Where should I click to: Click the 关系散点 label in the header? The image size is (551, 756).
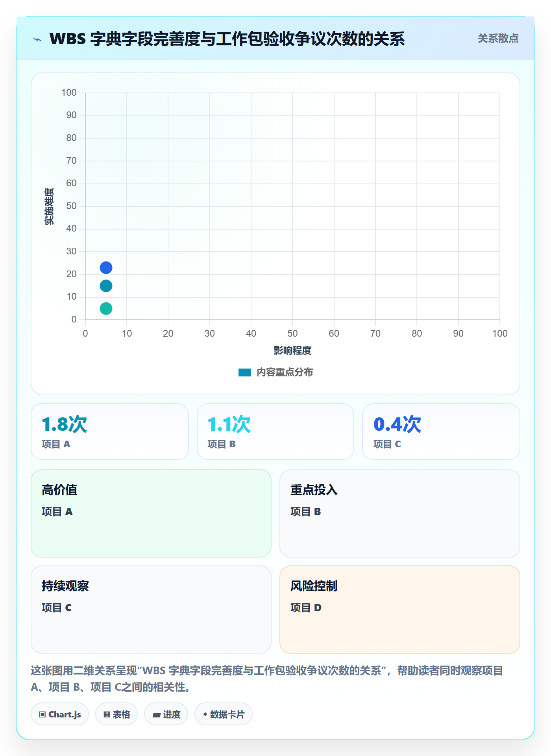tap(498, 39)
